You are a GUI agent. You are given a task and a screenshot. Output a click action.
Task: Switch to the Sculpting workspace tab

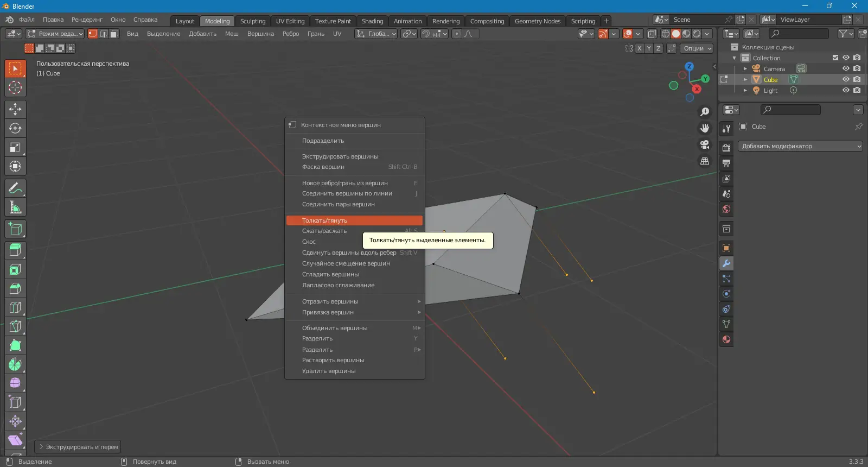[x=253, y=21]
